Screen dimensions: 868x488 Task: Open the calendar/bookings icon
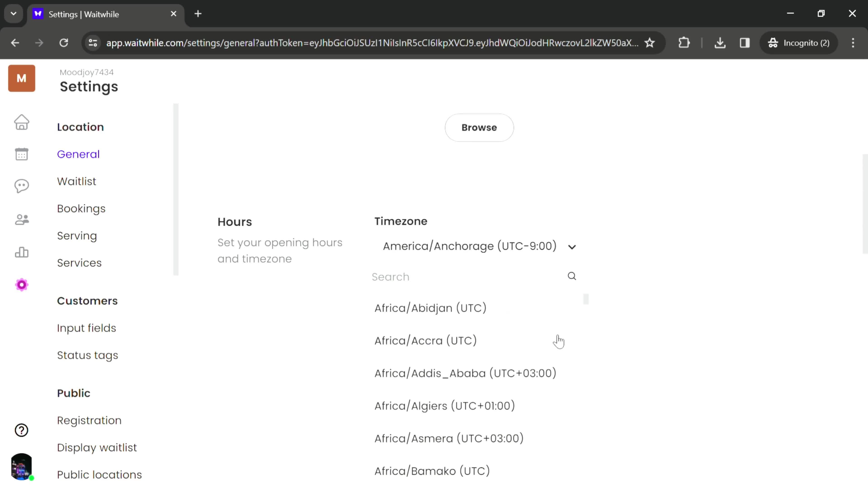[x=21, y=154]
